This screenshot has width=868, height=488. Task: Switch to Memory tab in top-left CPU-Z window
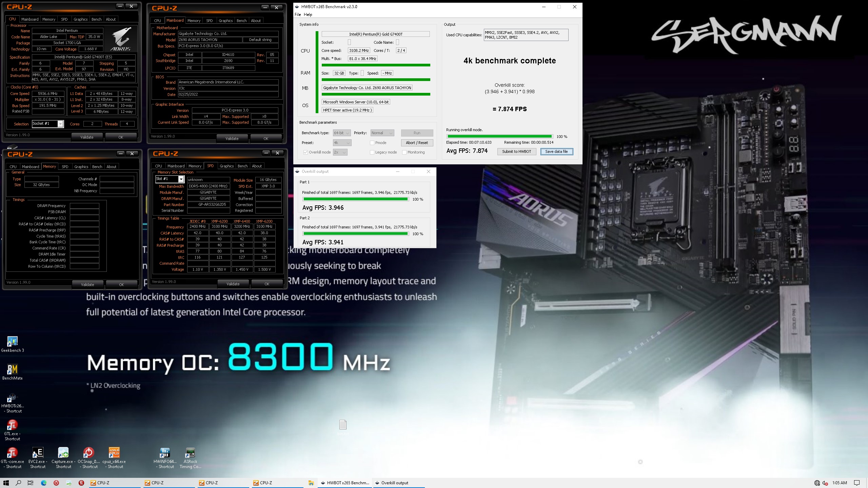(49, 19)
